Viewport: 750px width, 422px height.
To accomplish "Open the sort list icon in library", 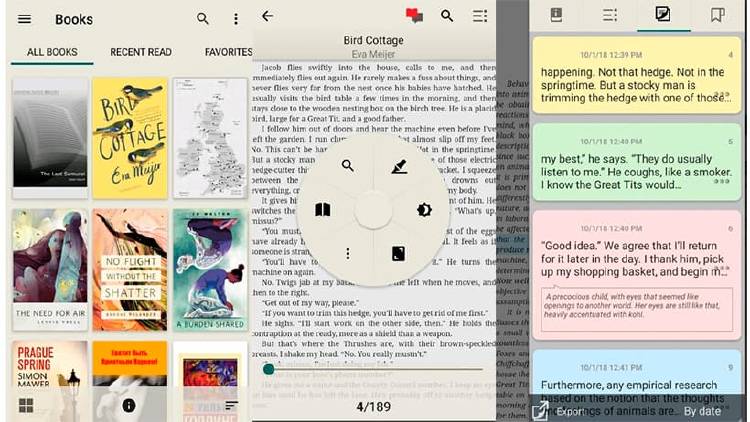I will (x=232, y=405).
